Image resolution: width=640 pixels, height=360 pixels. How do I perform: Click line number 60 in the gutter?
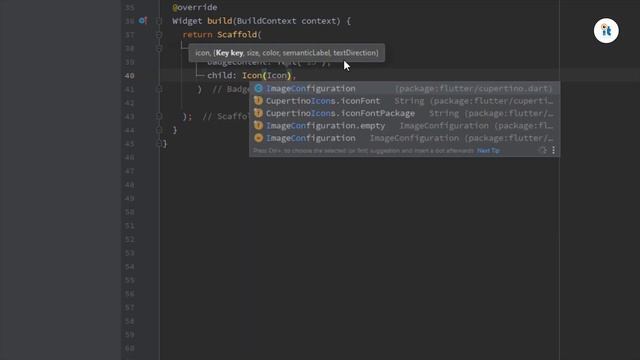(129, 348)
